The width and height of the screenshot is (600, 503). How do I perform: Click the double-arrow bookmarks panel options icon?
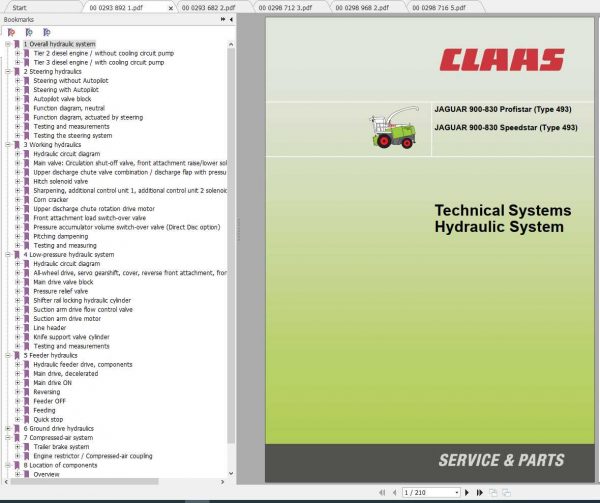(x=223, y=19)
